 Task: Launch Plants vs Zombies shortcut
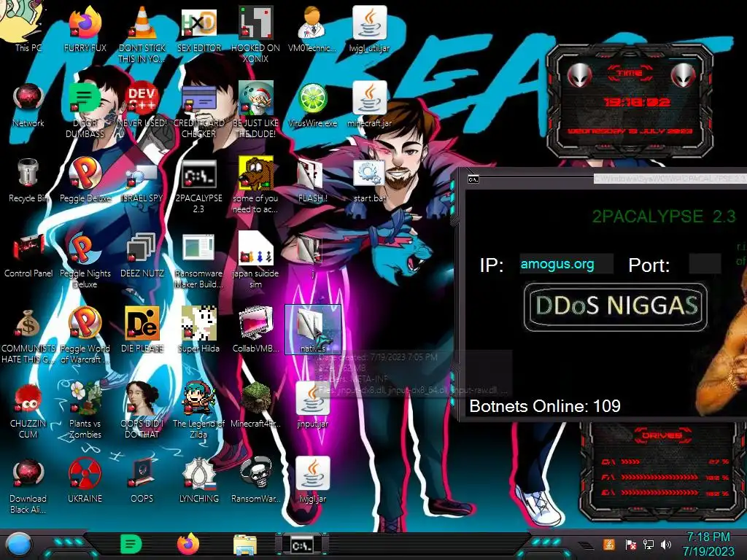(85, 410)
